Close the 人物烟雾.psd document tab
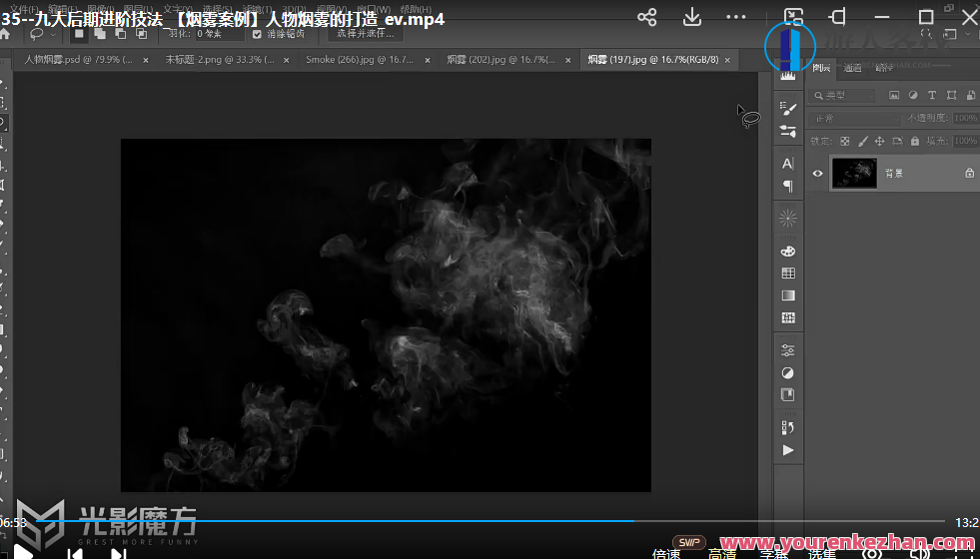 click(146, 60)
